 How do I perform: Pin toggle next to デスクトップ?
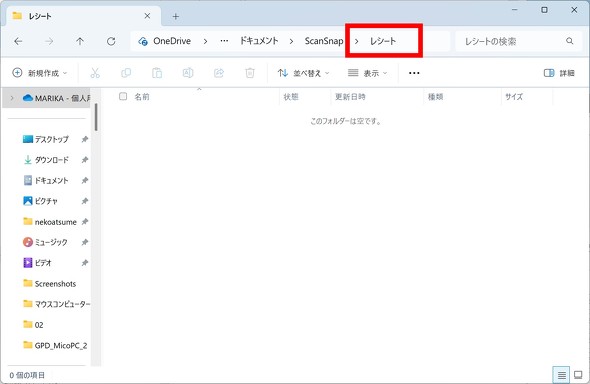click(x=85, y=140)
